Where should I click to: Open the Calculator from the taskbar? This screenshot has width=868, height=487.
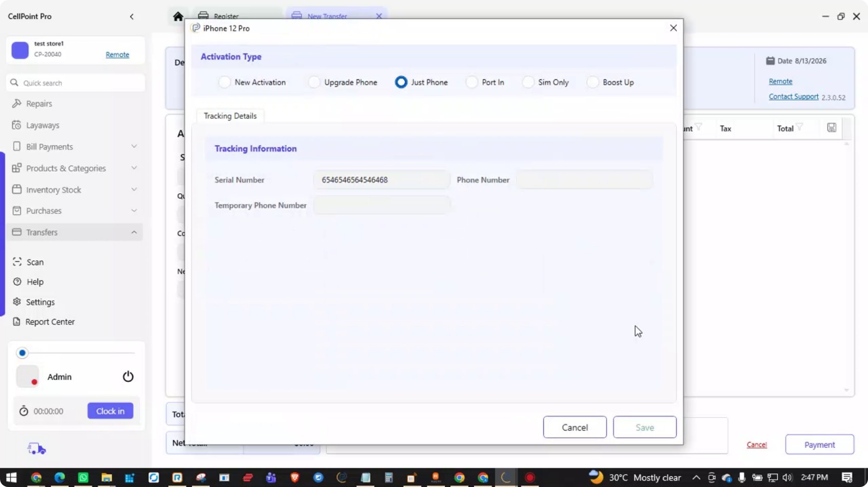pos(389,478)
